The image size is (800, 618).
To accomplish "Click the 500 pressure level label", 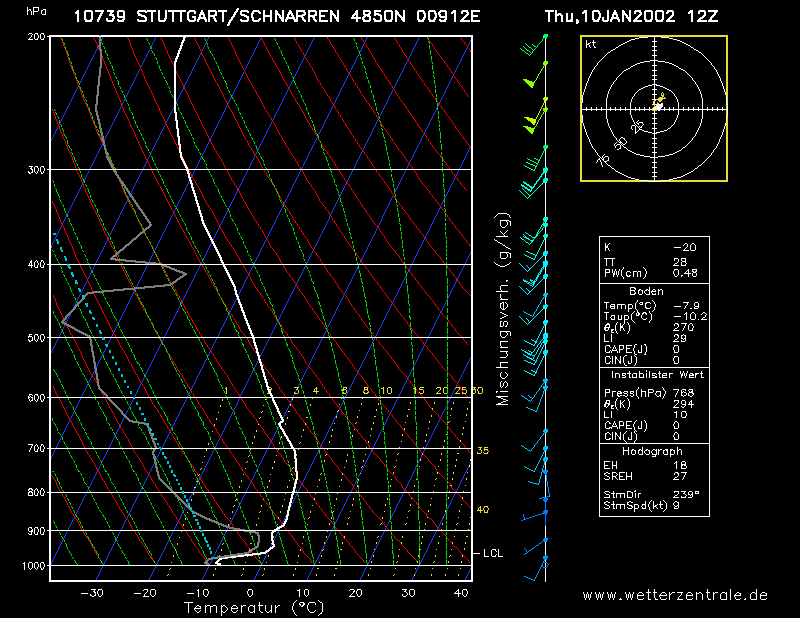I will pos(36,338).
